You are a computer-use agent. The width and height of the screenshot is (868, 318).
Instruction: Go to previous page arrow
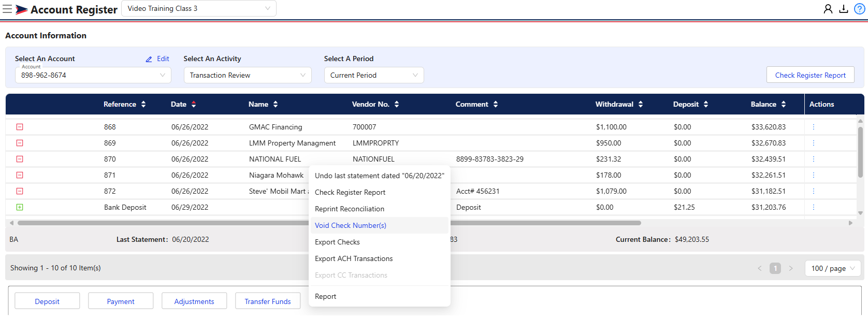(x=760, y=268)
